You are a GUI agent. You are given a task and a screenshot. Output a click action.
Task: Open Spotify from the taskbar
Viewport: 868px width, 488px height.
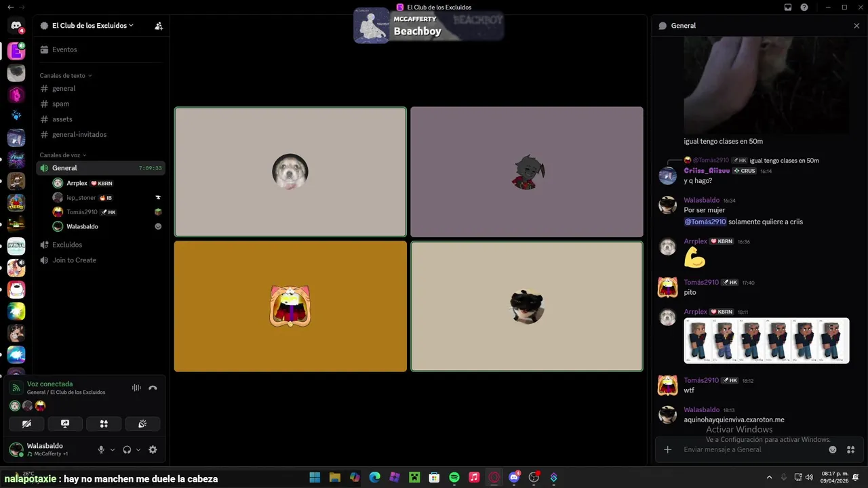454,477
